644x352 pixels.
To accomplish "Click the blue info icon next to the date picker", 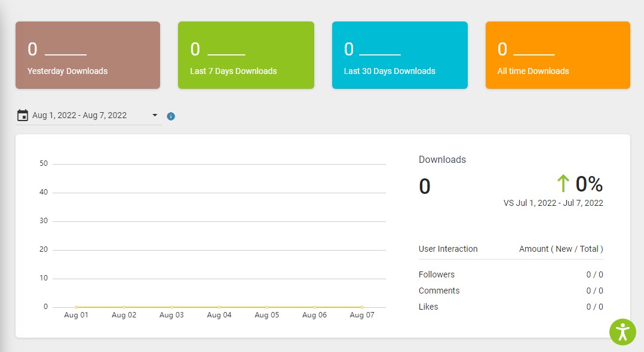I will click(x=171, y=116).
